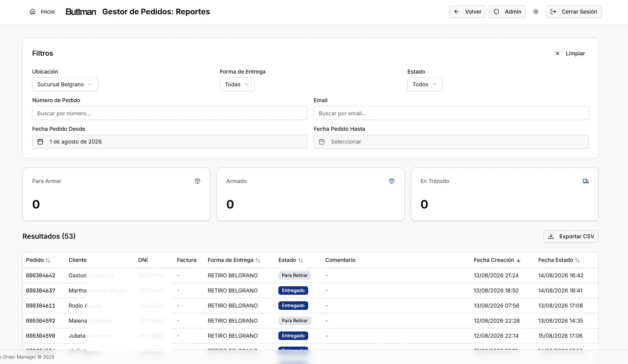This screenshot has width=628, height=364.
Task: Click Para Retirar badge for order 000304642
Action: click(295, 275)
